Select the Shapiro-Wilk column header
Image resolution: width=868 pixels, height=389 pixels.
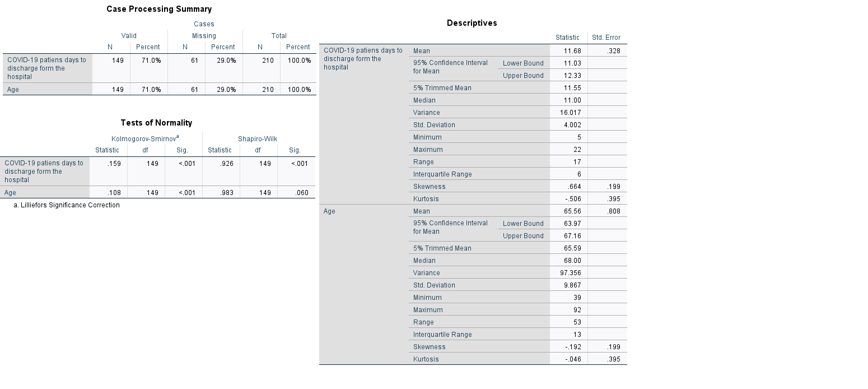pos(258,138)
